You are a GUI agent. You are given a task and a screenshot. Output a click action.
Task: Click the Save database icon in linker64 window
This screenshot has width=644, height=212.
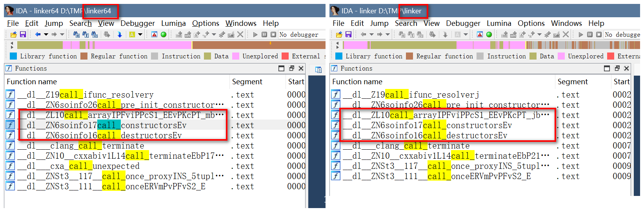point(23,35)
